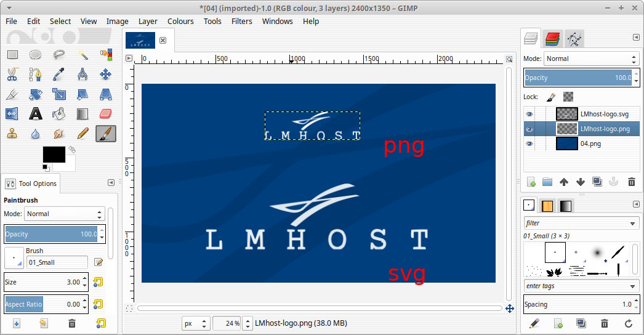Activate the Scale tool

tap(58, 94)
